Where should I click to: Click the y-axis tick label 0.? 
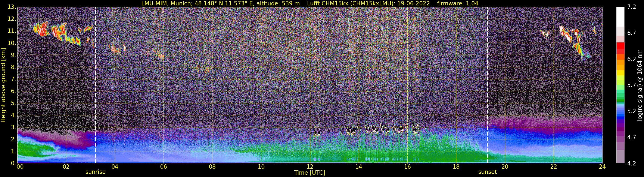(13, 163)
